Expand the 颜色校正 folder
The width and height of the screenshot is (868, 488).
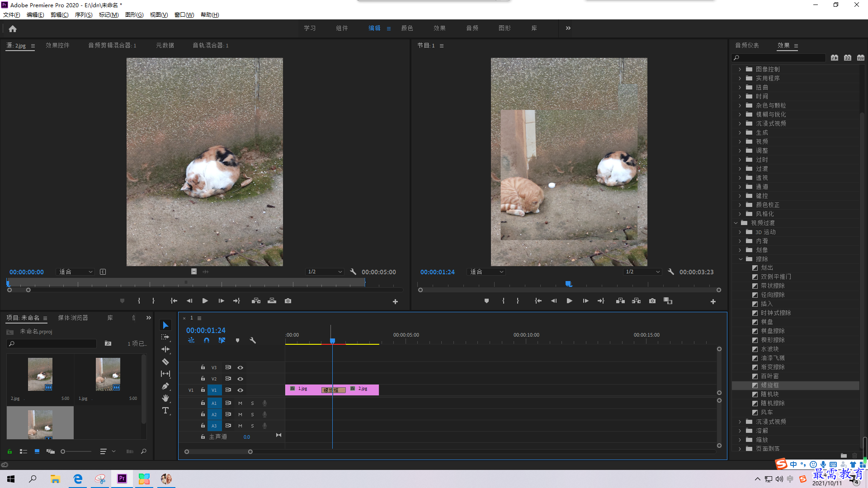(740, 205)
